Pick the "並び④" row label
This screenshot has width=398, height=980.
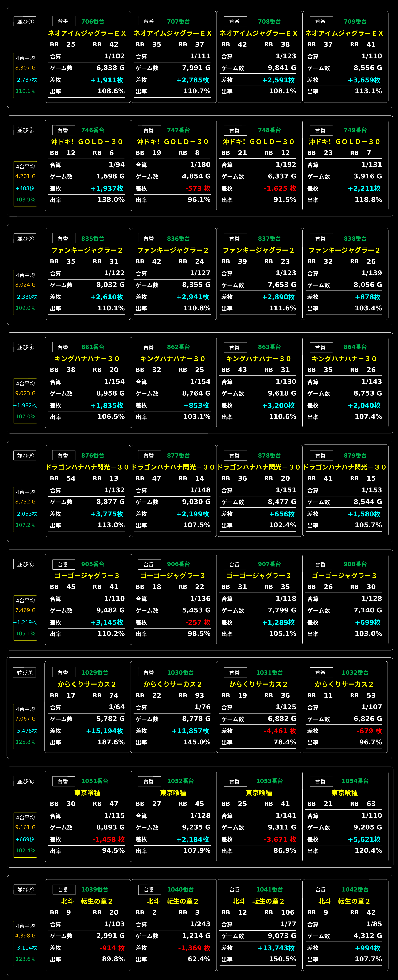[25, 347]
